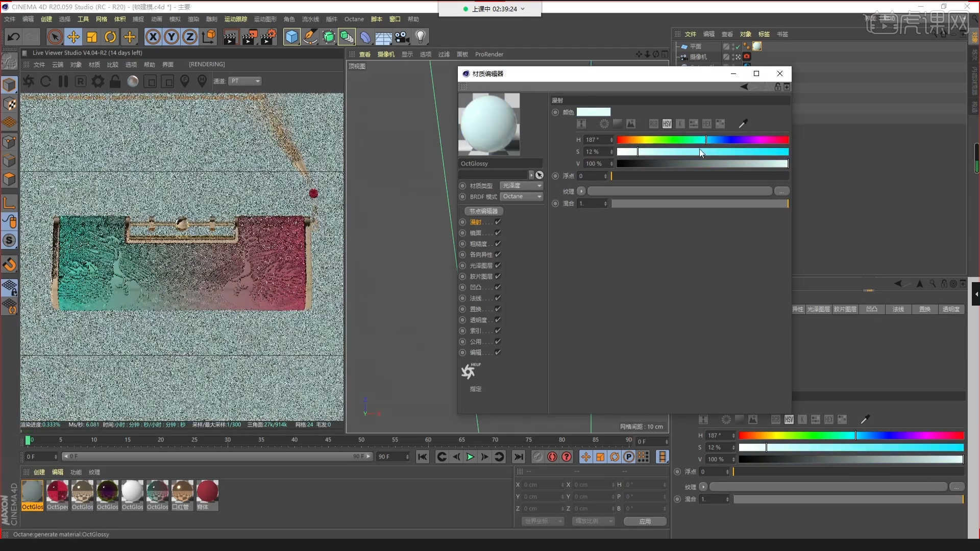Screen dimensions: 980x551
Task: Open the 渲染 menu
Action: tap(193, 19)
